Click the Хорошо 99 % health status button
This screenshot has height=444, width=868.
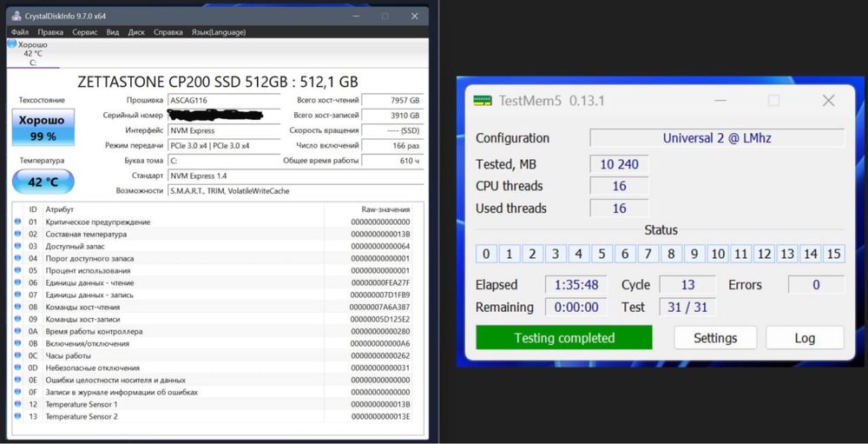point(43,128)
